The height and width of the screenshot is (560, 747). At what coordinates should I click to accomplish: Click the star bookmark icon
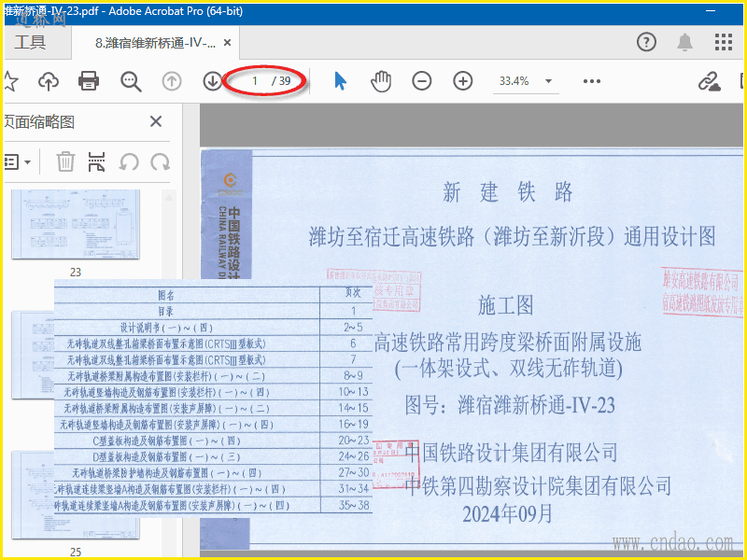[10, 81]
